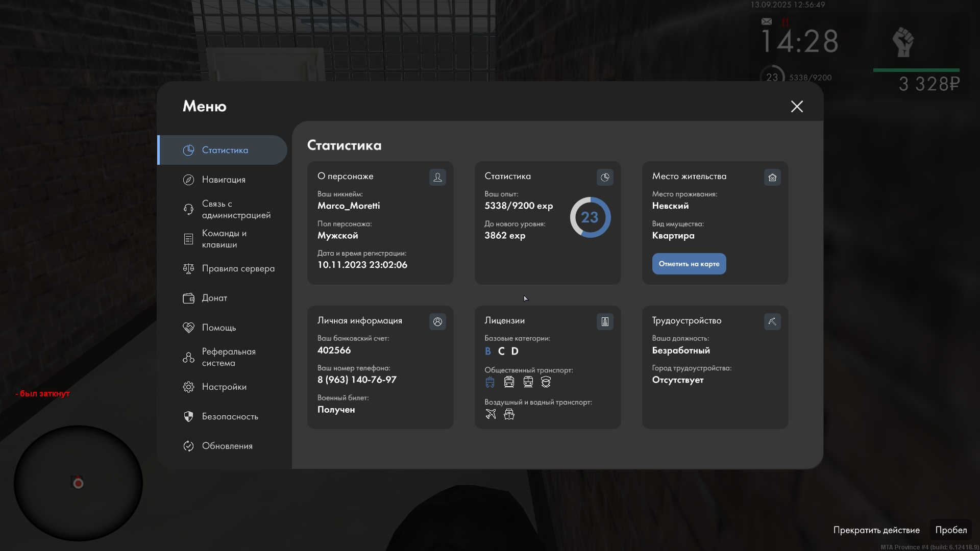Click the envelope mail icon near clock
Image resolution: width=980 pixels, height=551 pixels.
pyautogui.click(x=767, y=21)
